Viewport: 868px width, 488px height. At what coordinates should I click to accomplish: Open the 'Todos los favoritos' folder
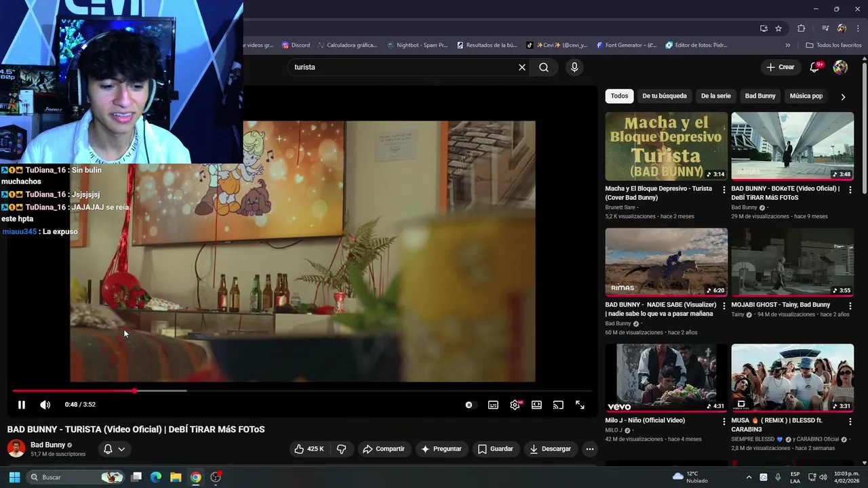point(833,45)
